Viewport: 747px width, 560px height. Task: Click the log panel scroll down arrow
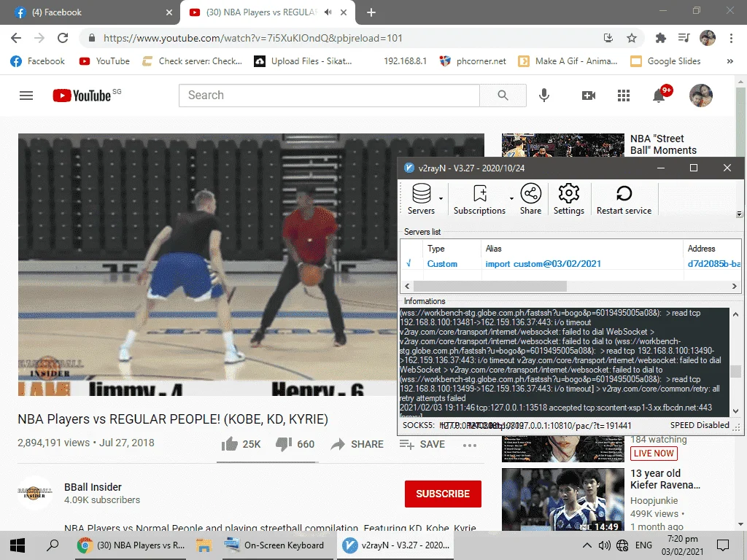735,411
